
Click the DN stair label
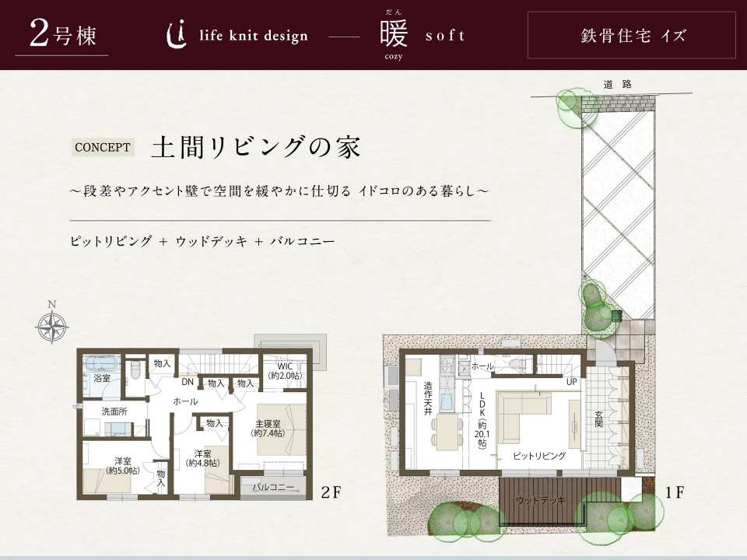pyautogui.click(x=188, y=382)
